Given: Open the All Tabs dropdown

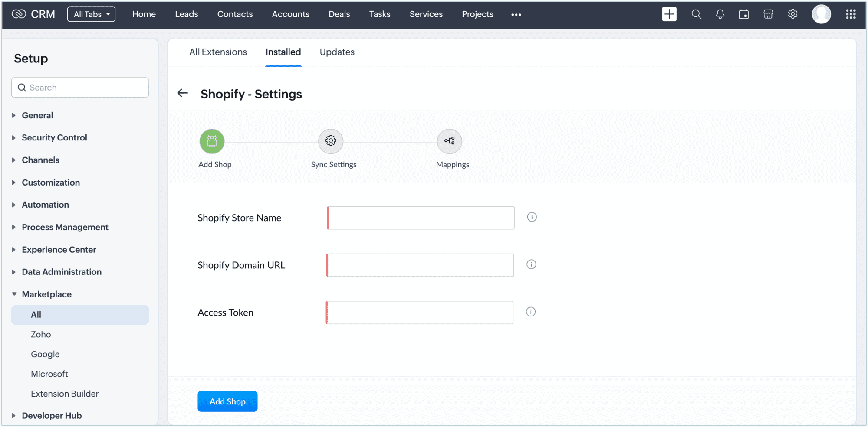Looking at the screenshot, I should pyautogui.click(x=91, y=14).
